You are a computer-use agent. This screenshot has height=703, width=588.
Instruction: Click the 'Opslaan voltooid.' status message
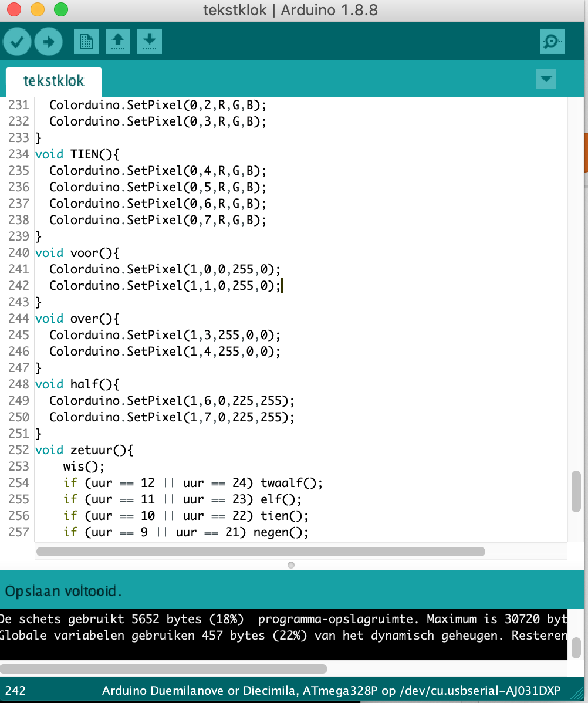point(63,592)
